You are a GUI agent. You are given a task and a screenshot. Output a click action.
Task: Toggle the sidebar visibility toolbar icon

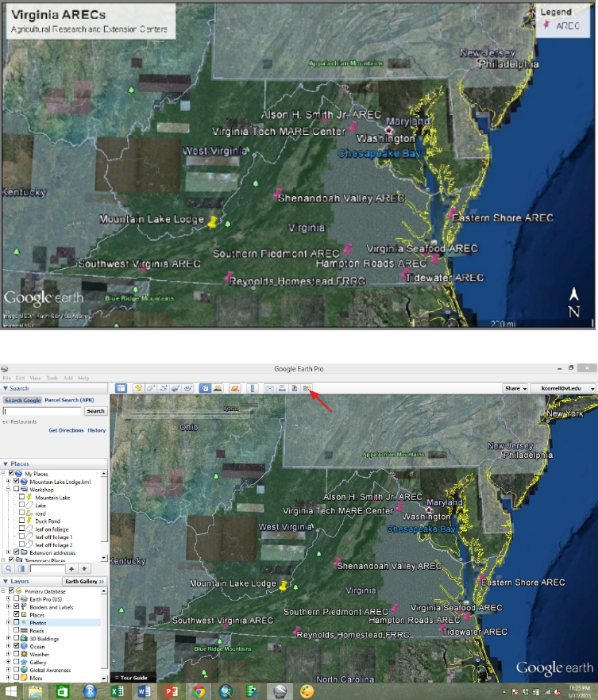(x=121, y=388)
